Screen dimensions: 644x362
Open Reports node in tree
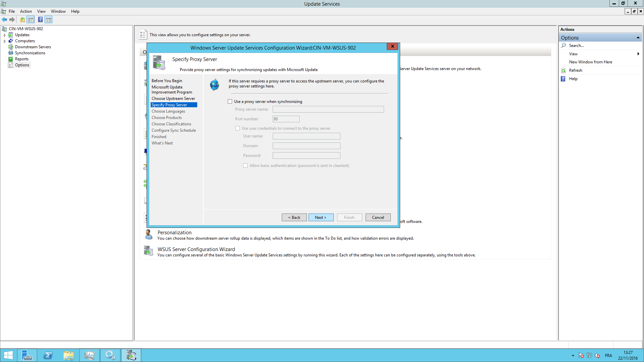(22, 59)
